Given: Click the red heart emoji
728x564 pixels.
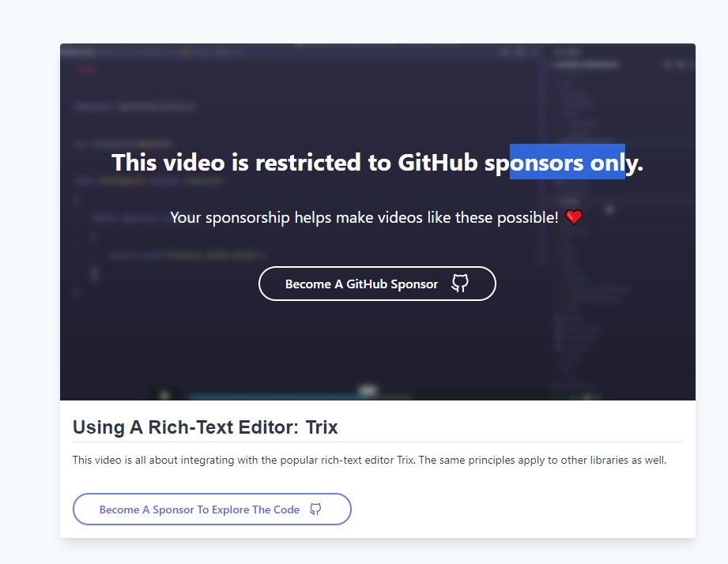Looking at the screenshot, I should (x=574, y=216).
